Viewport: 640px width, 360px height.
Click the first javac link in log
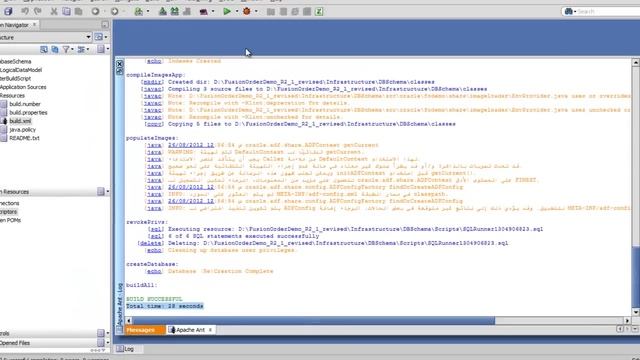coord(152,89)
